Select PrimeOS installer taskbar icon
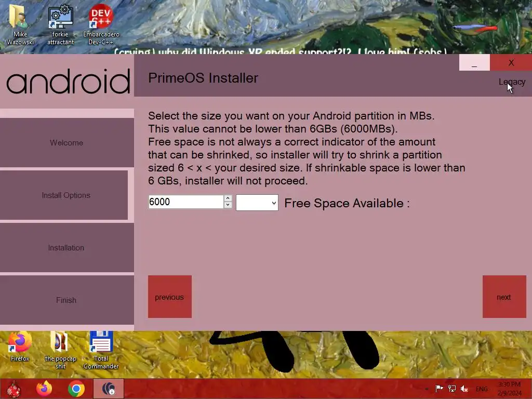 click(x=109, y=389)
